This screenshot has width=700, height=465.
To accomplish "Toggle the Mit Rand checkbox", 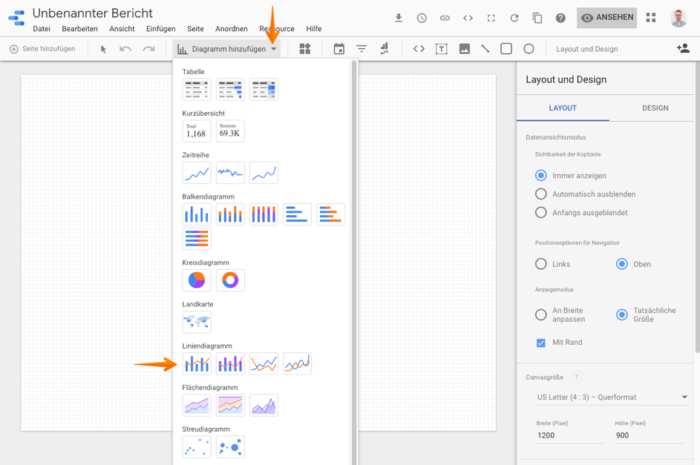I will [541, 343].
